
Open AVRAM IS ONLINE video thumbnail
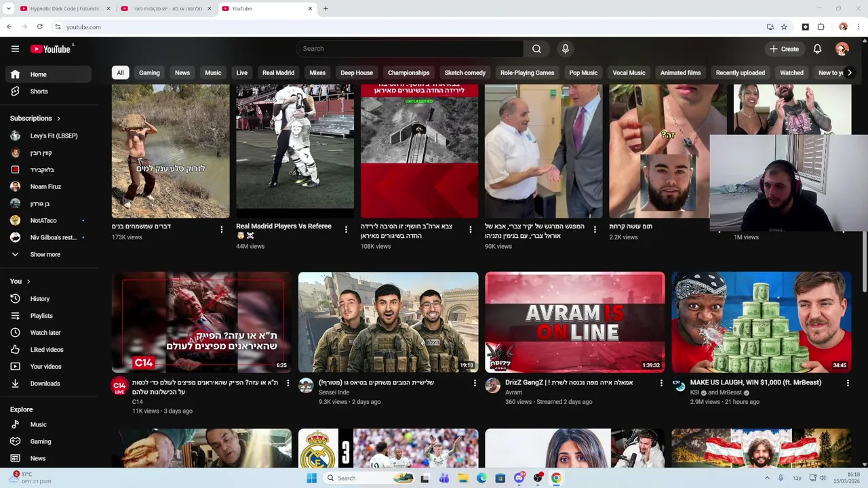pyautogui.click(x=575, y=322)
